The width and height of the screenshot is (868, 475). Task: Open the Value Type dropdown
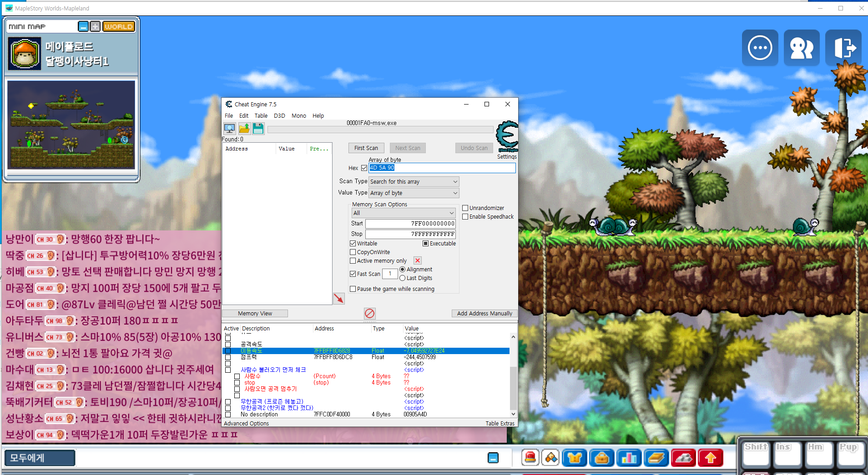[414, 193]
